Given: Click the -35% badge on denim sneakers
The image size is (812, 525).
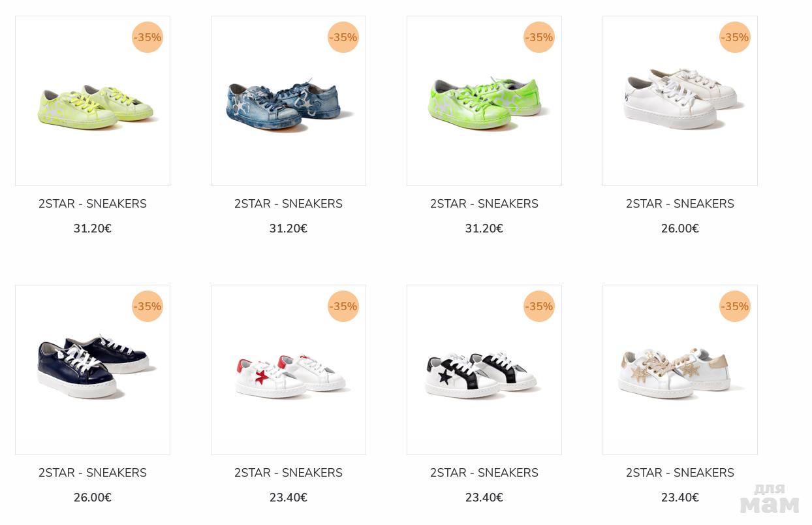Looking at the screenshot, I should 343,37.
